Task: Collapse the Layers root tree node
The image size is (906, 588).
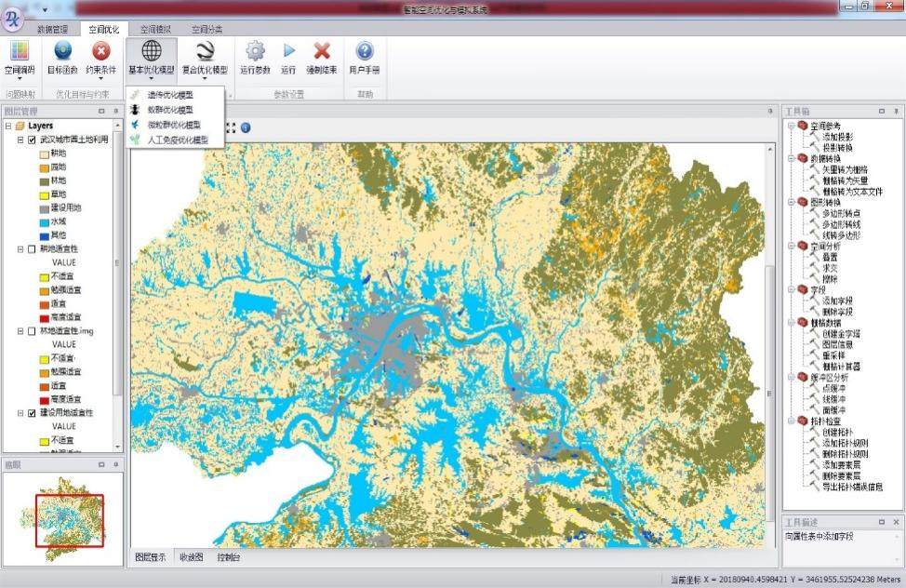Action: click(x=8, y=126)
